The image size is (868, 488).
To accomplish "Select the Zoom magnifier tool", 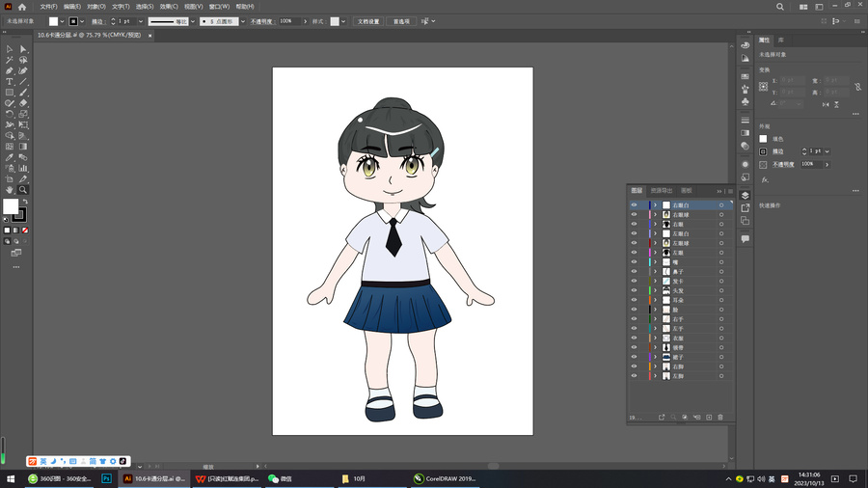I will click(x=23, y=190).
